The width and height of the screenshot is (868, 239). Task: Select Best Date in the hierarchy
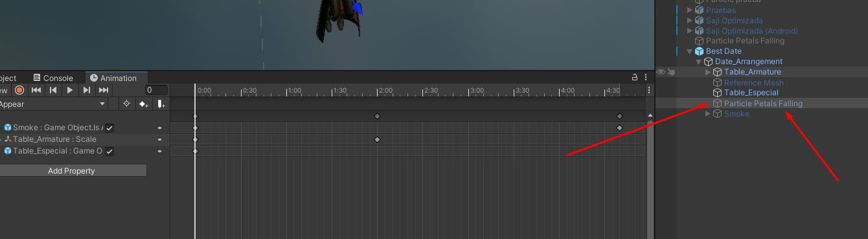pyautogui.click(x=724, y=51)
